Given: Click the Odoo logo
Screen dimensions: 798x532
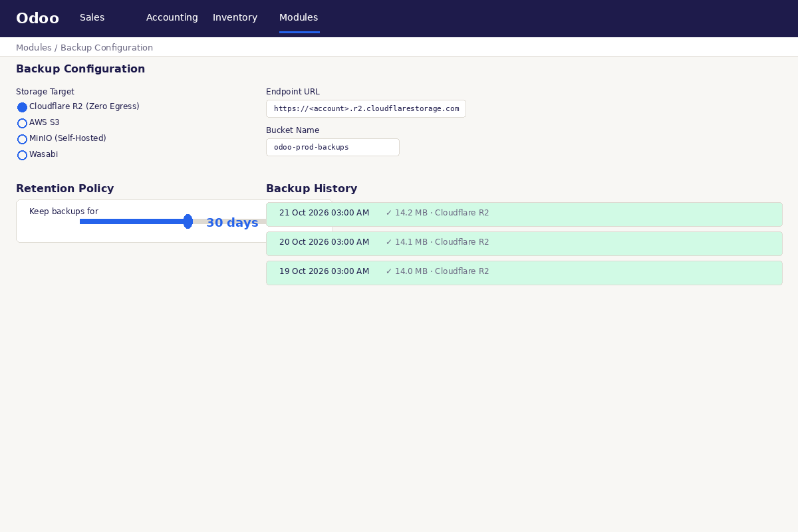Looking at the screenshot, I should coord(37,19).
